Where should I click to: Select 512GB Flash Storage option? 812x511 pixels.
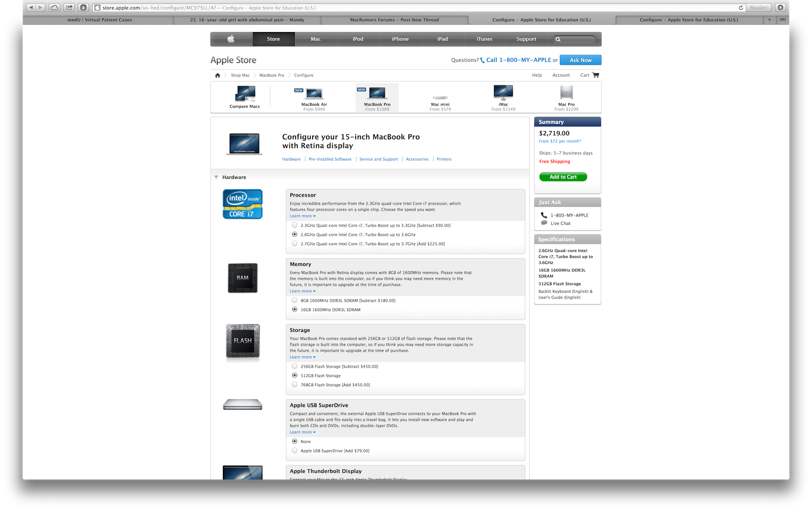pos(294,376)
